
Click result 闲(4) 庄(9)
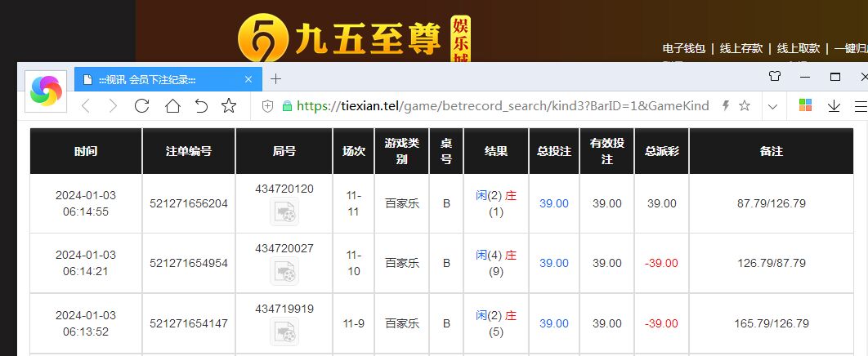pyautogui.click(x=496, y=263)
